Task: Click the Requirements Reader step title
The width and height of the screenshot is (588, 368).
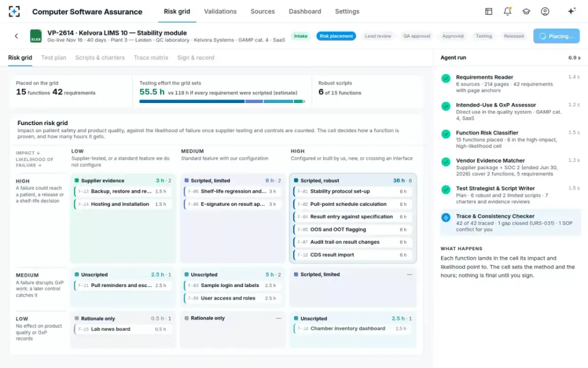Action: click(485, 77)
